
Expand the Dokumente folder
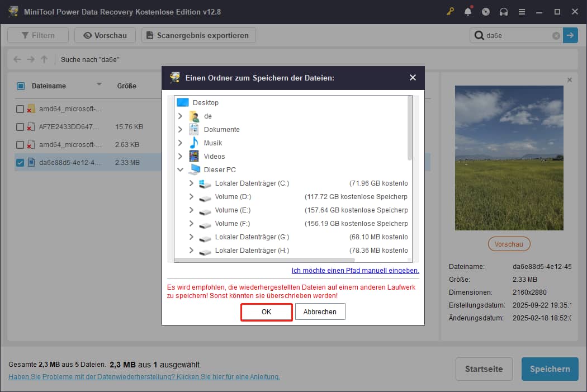180,130
